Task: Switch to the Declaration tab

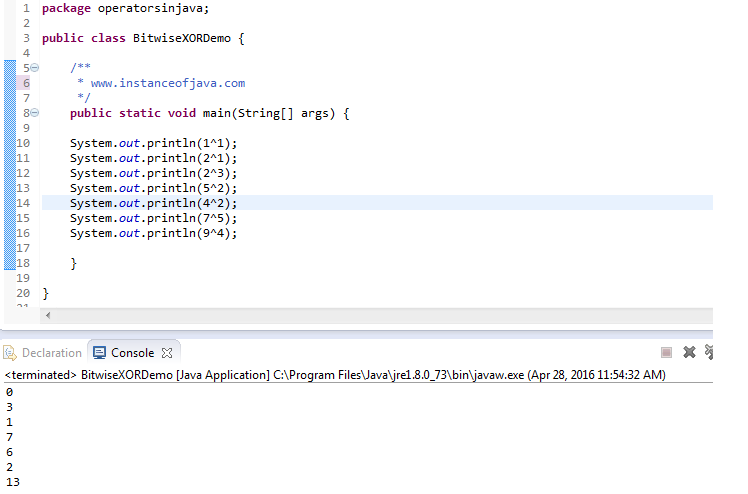Action: pyautogui.click(x=42, y=353)
